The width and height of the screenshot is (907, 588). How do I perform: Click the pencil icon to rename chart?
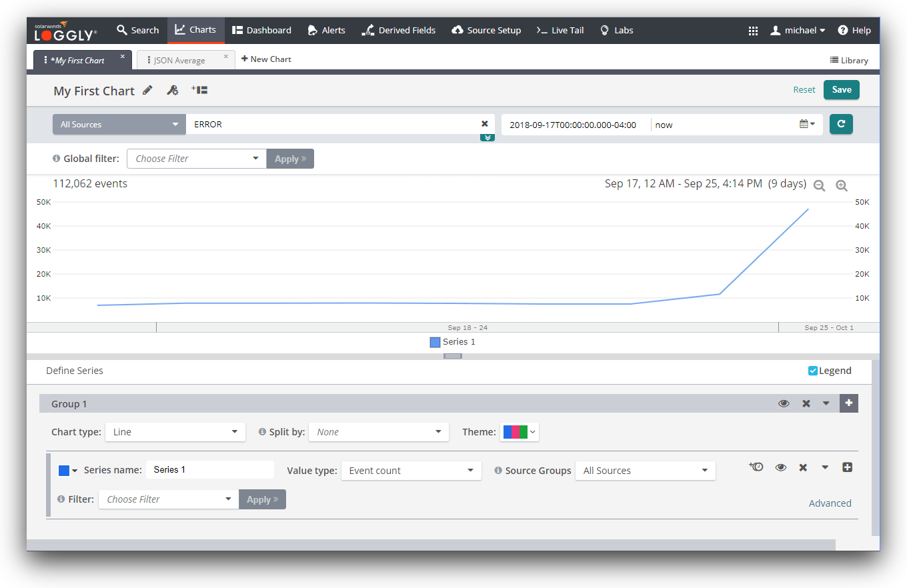point(147,91)
